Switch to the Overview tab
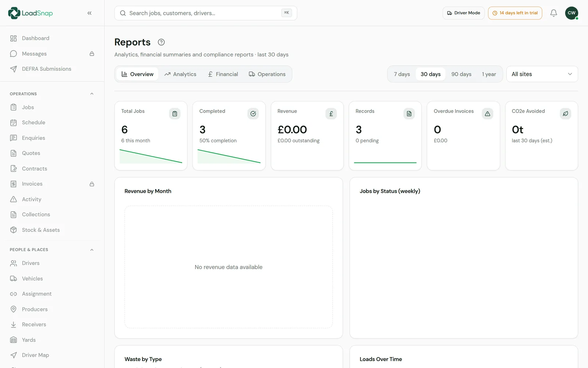 click(x=137, y=74)
